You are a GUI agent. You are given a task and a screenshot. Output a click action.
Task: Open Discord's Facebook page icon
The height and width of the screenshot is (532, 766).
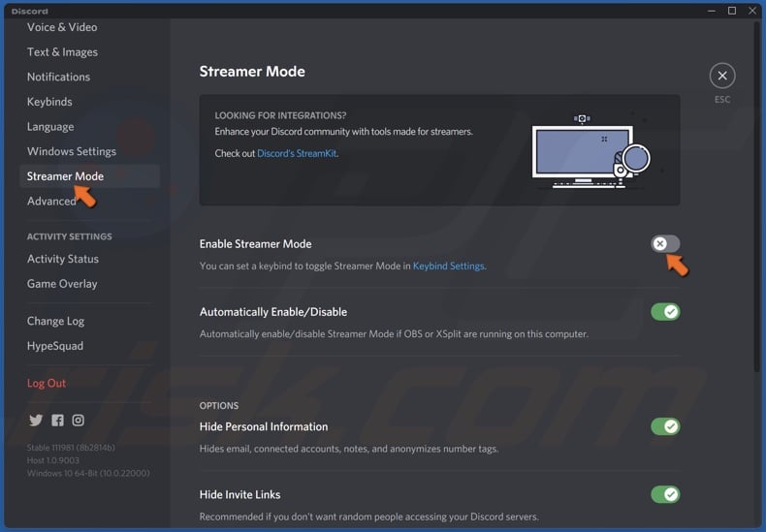(x=57, y=421)
